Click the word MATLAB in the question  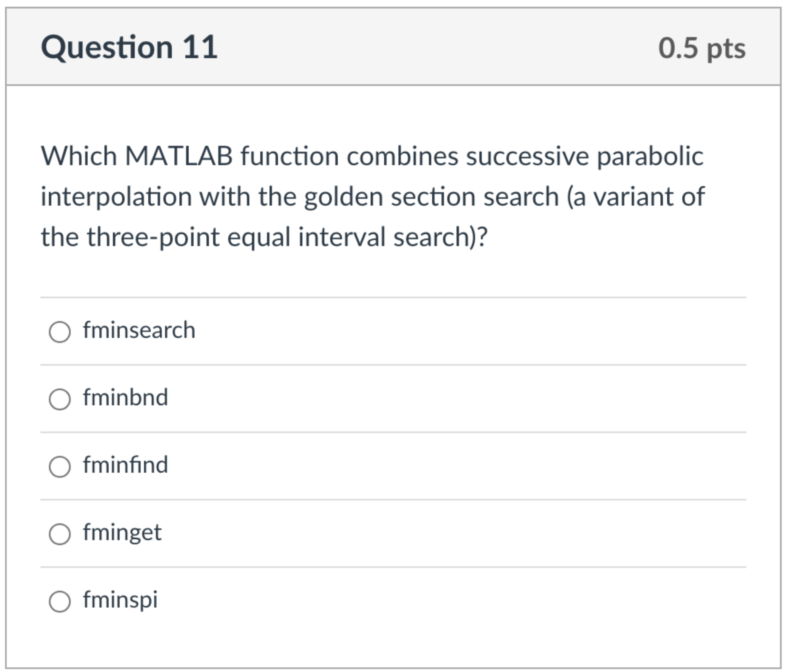click(179, 156)
